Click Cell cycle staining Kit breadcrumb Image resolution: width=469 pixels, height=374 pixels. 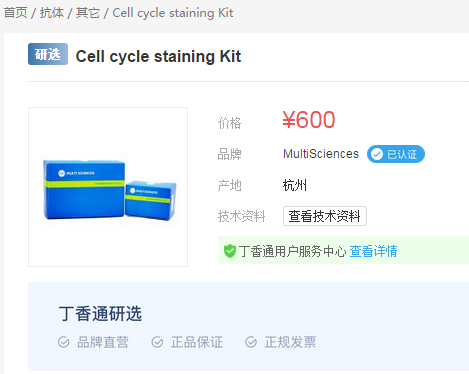(173, 13)
